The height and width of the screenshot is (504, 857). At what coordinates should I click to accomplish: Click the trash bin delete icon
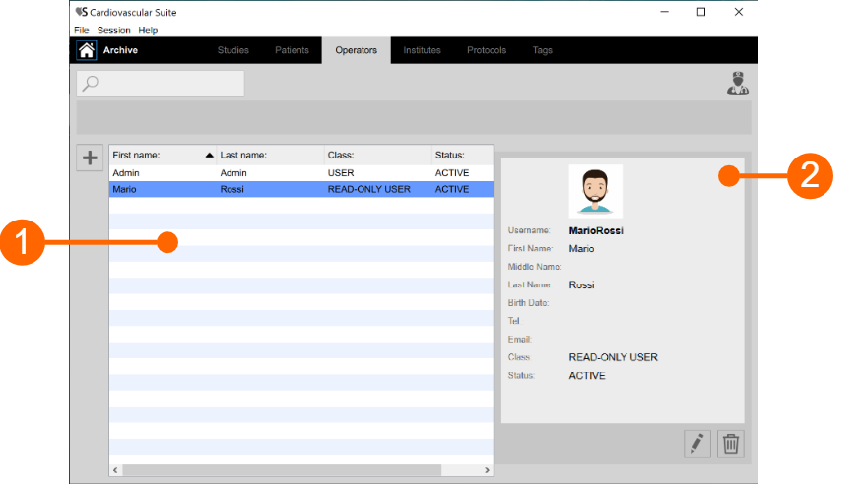(x=730, y=444)
